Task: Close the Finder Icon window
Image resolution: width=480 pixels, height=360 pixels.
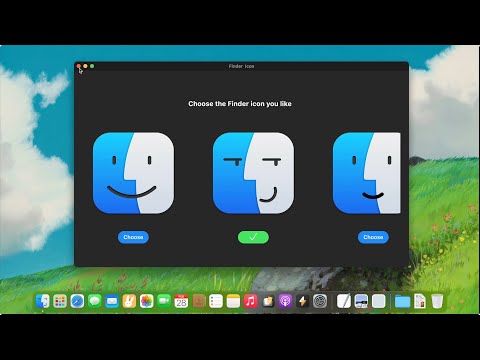Action: tap(79, 66)
